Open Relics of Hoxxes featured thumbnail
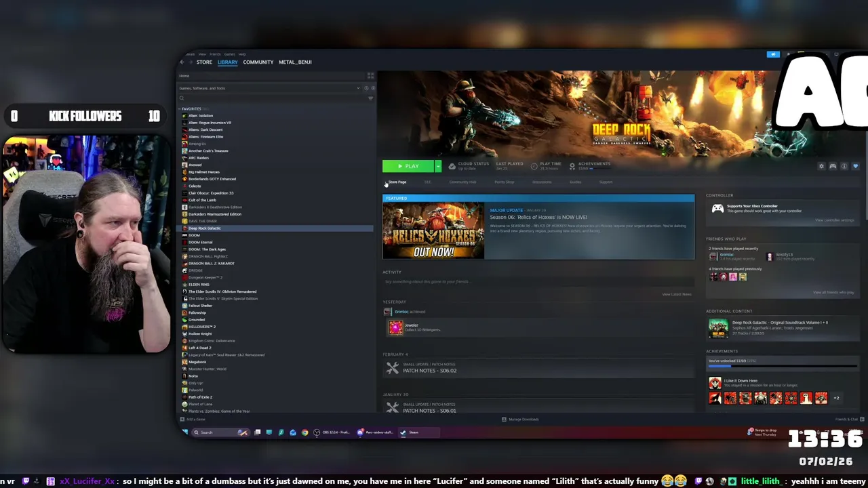868x488 pixels. pyautogui.click(x=433, y=230)
